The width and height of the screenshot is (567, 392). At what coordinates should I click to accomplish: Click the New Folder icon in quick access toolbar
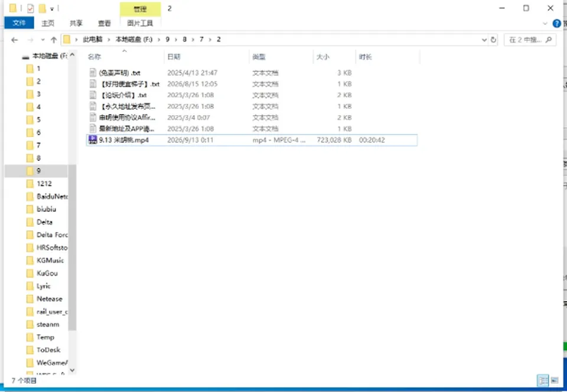click(43, 8)
